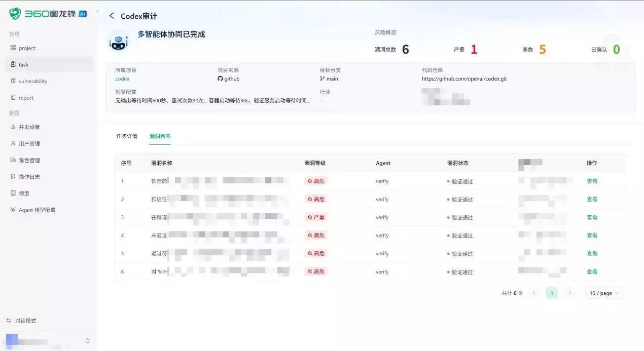Open the 10 / page size dropdown

[604, 293]
